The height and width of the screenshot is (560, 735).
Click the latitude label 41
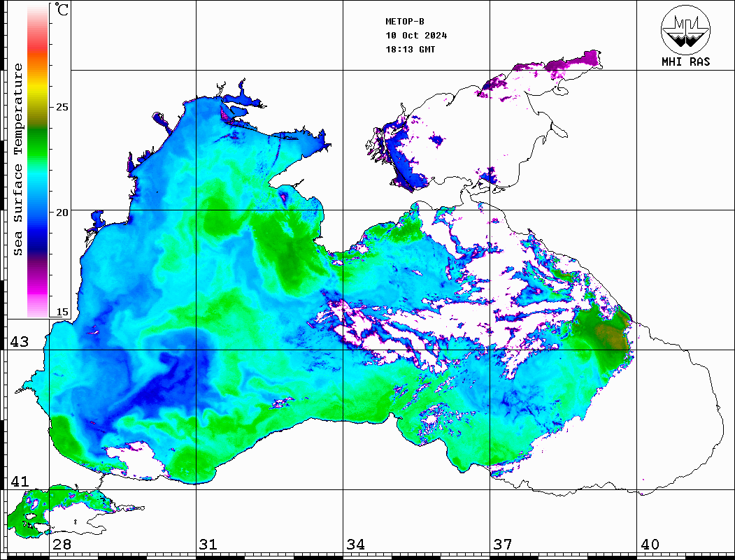(x=19, y=482)
